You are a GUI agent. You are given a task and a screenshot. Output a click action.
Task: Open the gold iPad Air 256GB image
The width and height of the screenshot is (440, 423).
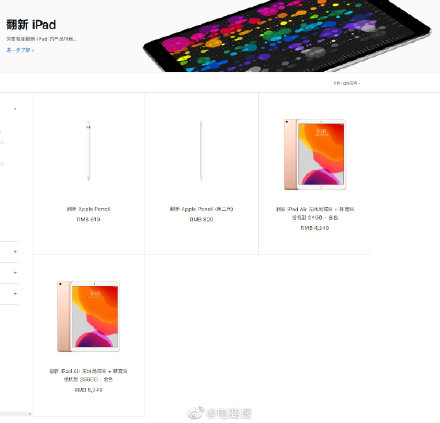tap(88, 316)
